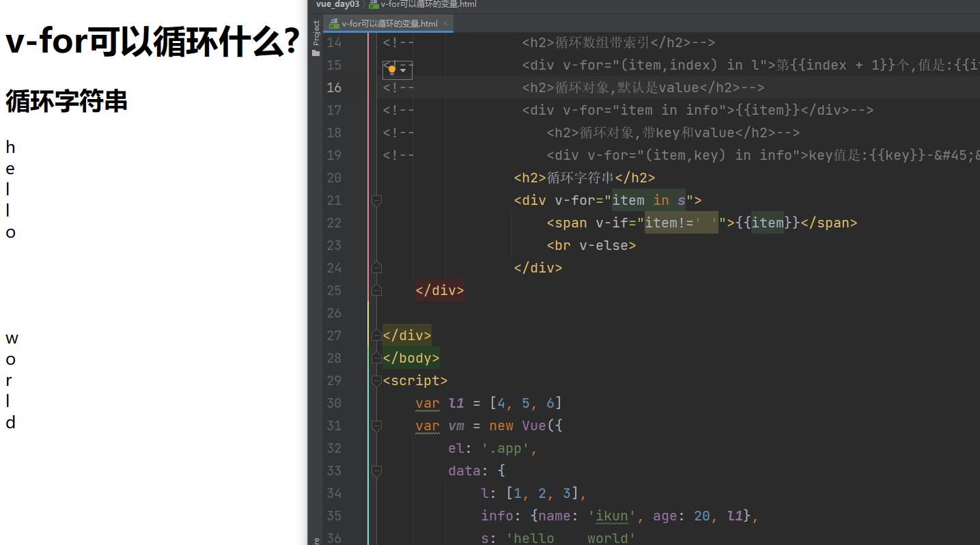Click the fold marker beside </body> on line 28
Viewport: 980px width, 545px height.
[376, 358]
